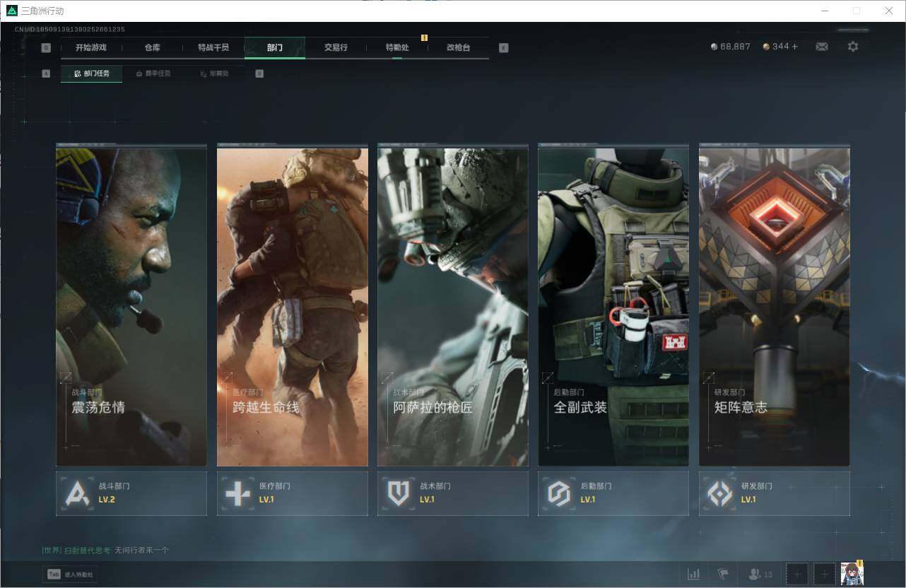
Task: Minimize the 三角洲行动 window
Action: point(825,11)
